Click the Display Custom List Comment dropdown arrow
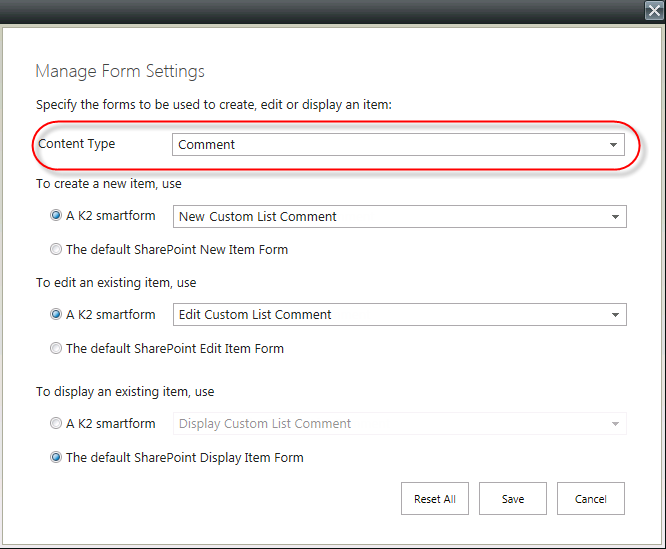666x549 pixels. (615, 424)
